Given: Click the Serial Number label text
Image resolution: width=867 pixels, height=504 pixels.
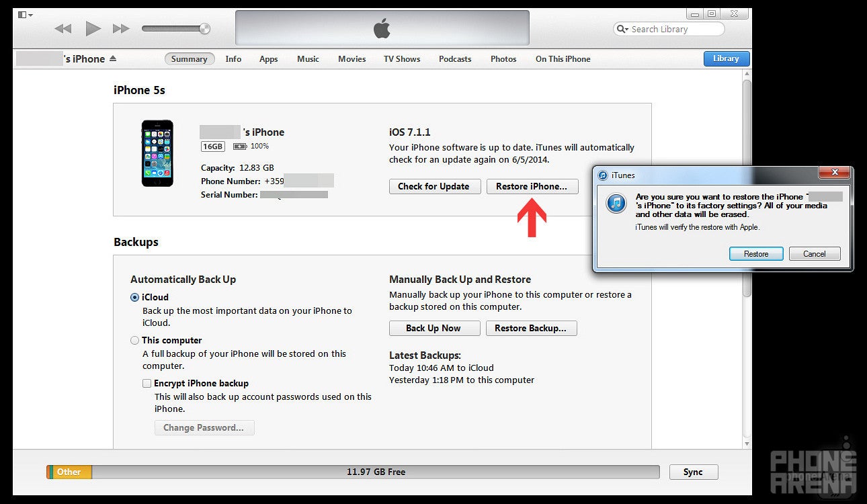Looking at the screenshot, I should tap(229, 195).
